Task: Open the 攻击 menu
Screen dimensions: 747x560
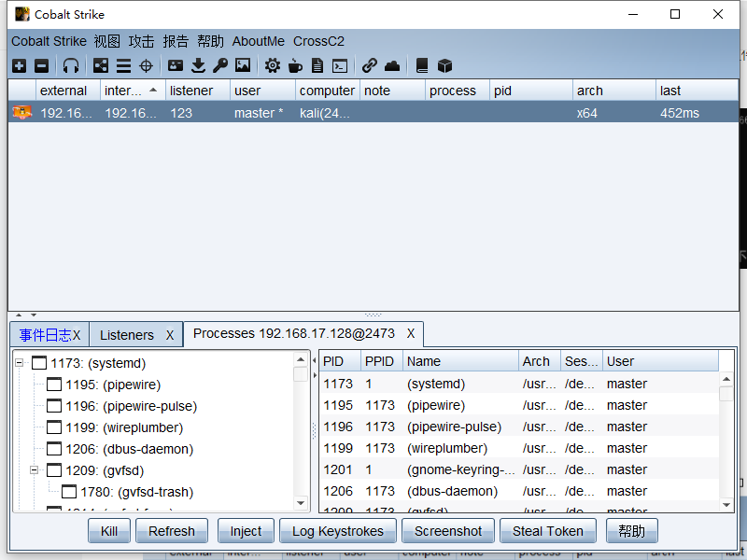Action: pyautogui.click(x=142, y=41)
